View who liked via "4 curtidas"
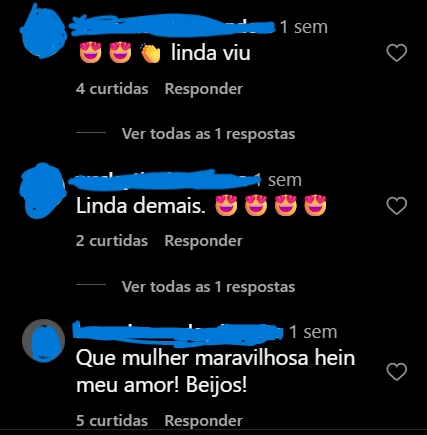Viewport: 427px width, 435px height. (x=112, y=89)
